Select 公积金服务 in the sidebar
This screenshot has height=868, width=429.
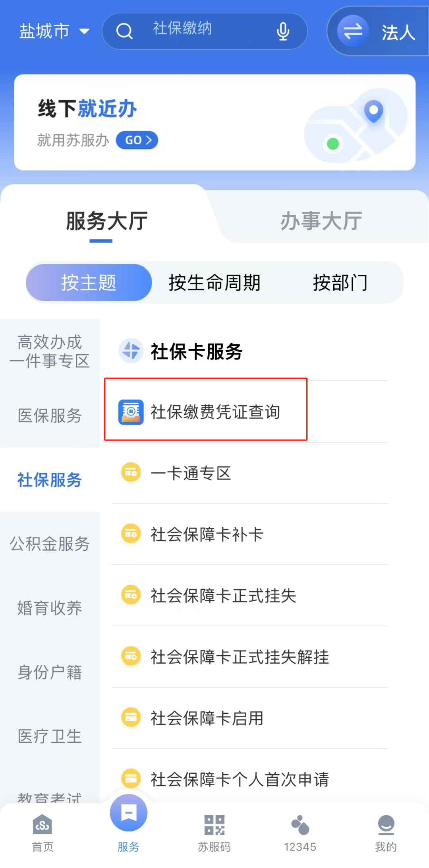tap(50, 544)
